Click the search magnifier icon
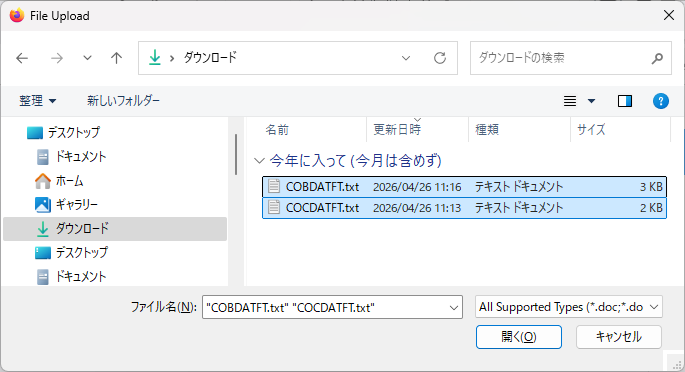Viewport: 685px width, 372px height. click(x=657, y=58)
